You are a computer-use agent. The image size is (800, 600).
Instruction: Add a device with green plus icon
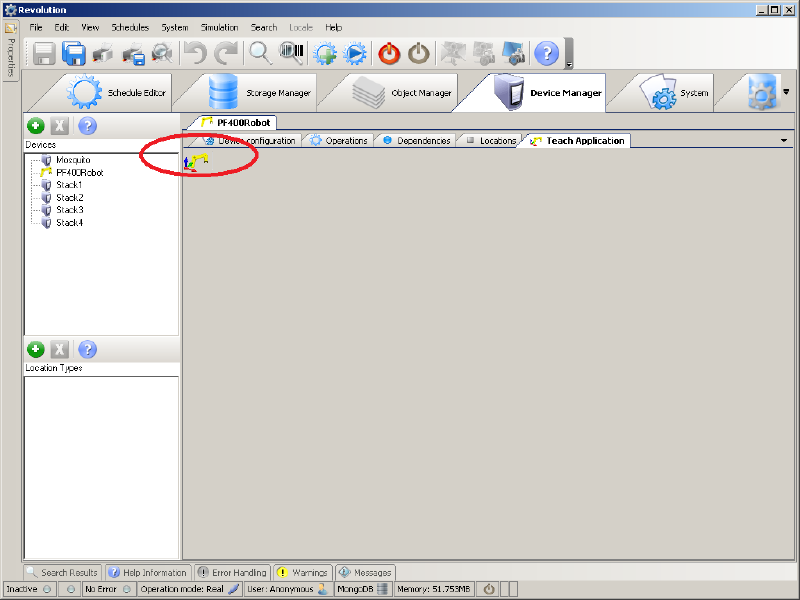coord(35,126)
